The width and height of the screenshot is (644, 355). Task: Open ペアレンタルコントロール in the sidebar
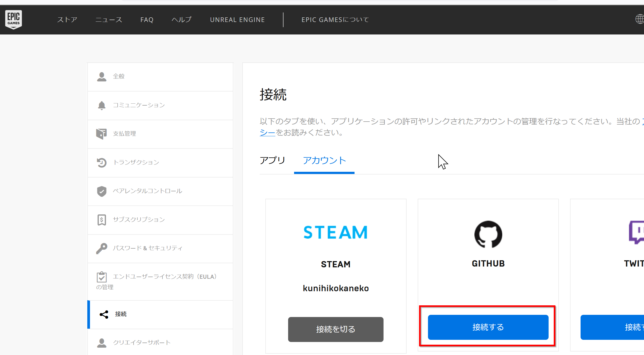160,191
